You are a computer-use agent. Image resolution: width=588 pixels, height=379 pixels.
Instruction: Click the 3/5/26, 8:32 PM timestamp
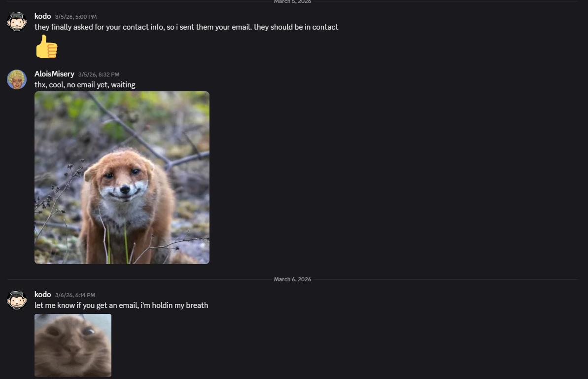pyautogui.click(x=99, y=75)
